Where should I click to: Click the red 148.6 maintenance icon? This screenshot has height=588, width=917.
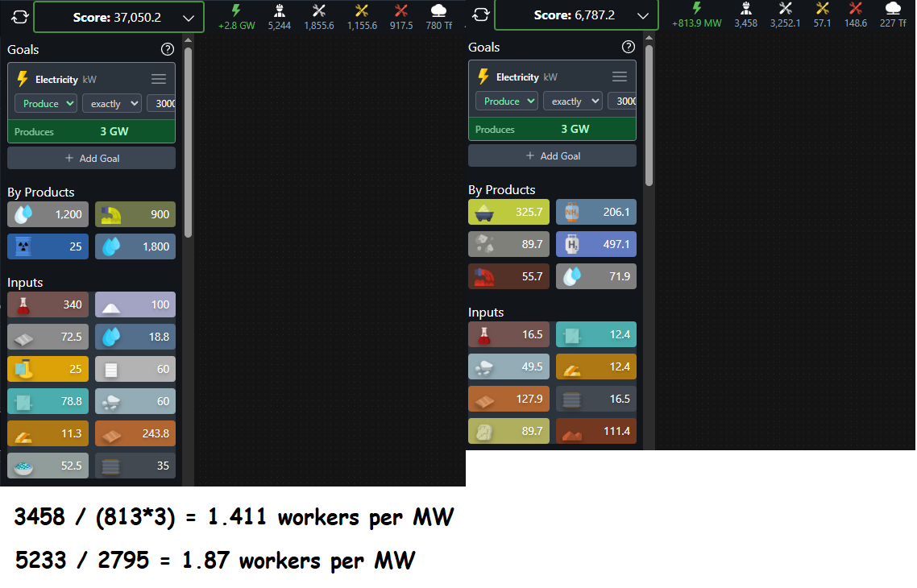point(856,7)
